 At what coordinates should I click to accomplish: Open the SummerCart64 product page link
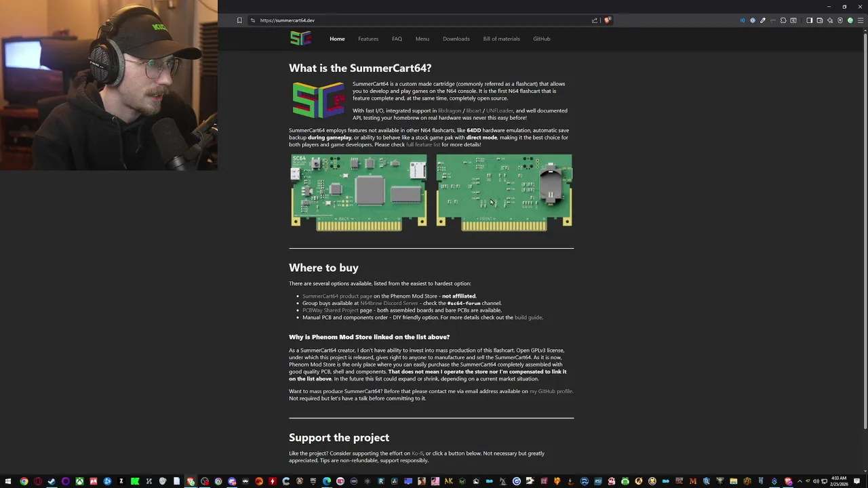(x=337, y=296)
